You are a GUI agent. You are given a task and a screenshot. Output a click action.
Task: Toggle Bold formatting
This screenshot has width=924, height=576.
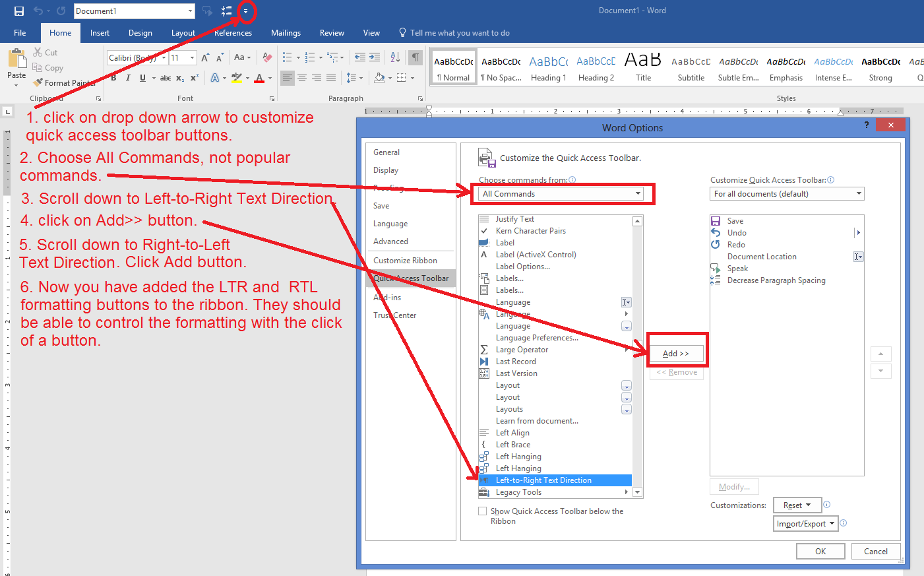click(x=113, y=78)
